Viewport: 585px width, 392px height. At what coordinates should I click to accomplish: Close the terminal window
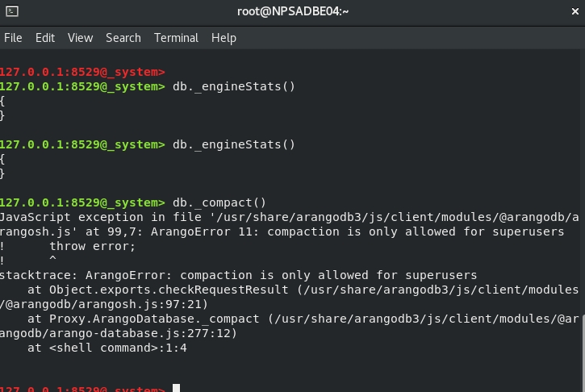(575, 11)
